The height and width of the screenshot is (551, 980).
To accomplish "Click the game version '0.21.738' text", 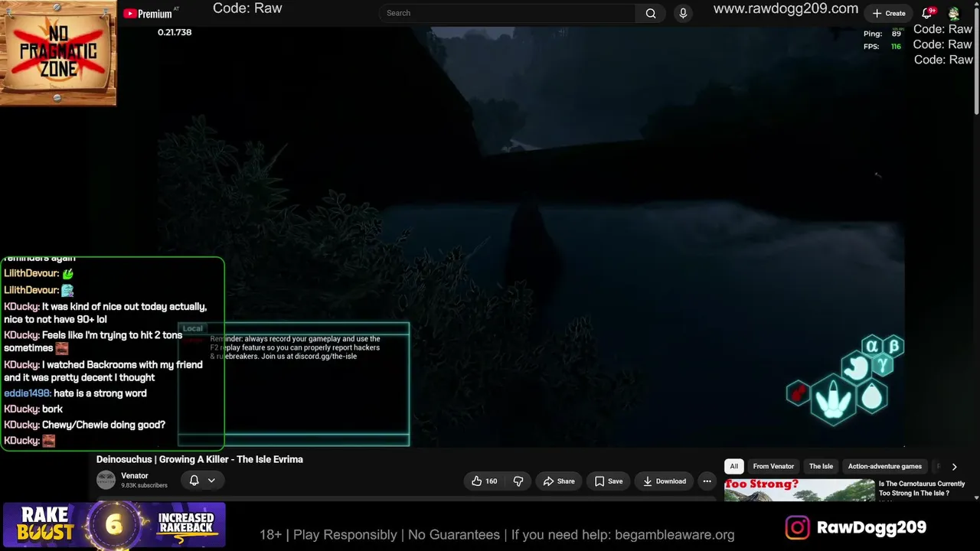I will [x=175, y=32].
